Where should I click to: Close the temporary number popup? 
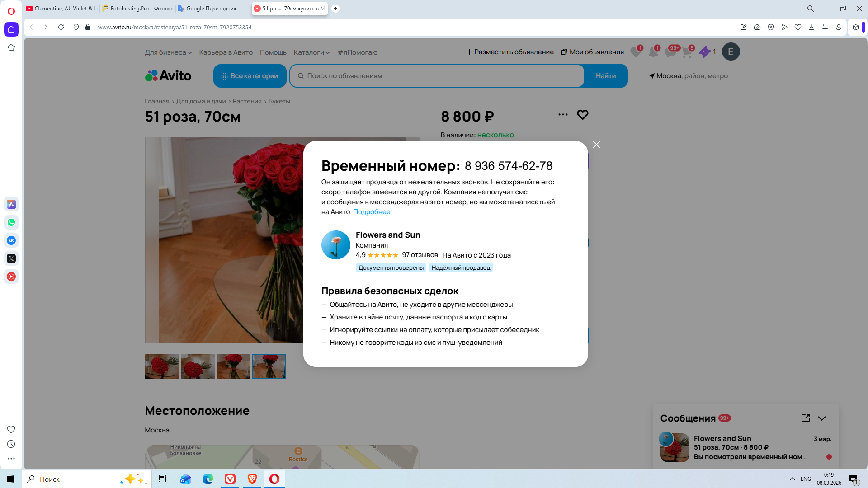pyautogui.click(x=596, y=145)
